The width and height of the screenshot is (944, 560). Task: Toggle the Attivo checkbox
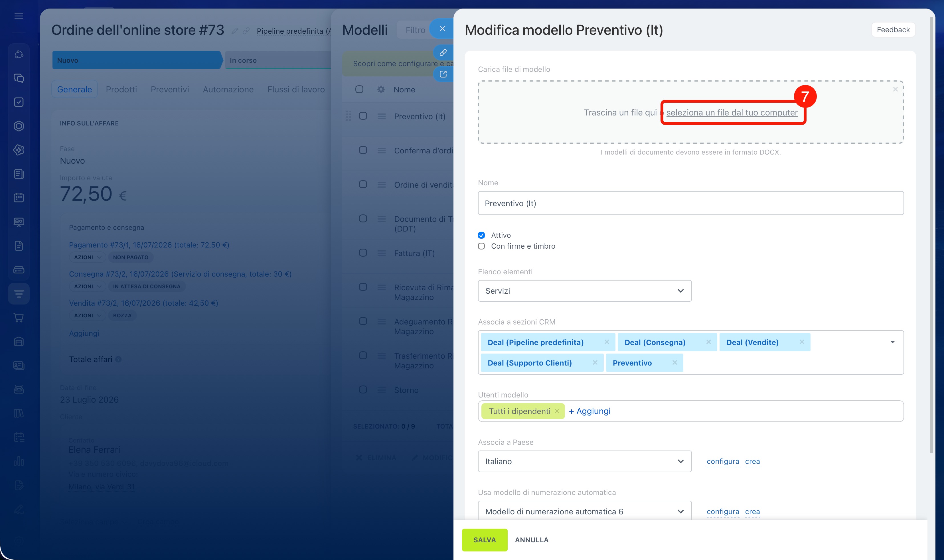click(481, 235)
